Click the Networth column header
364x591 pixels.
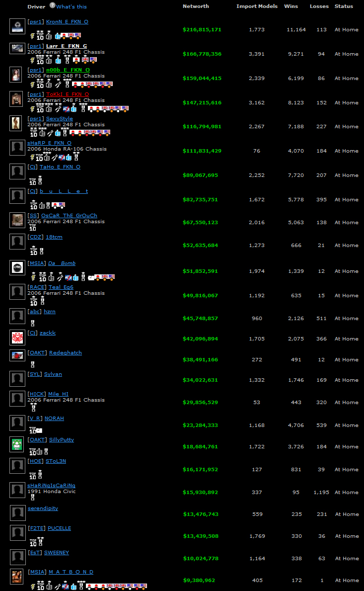click(x=196, y=6)
